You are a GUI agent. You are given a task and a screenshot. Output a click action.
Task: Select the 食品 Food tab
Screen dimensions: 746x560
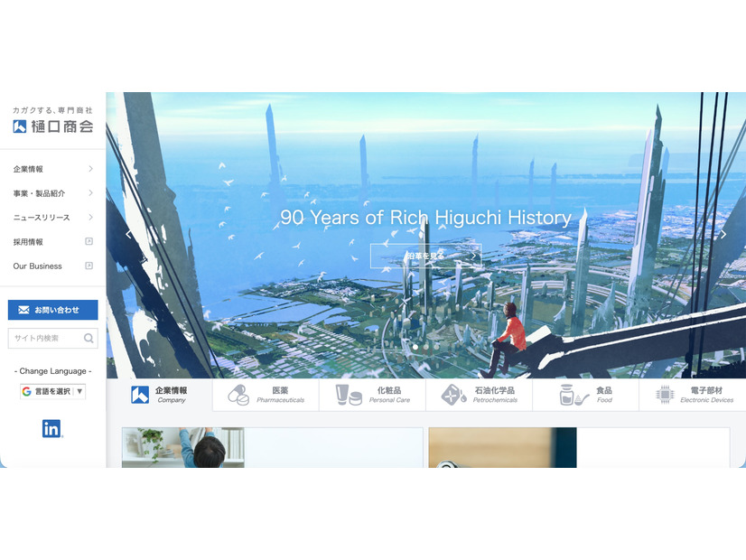(x=585, y=395)
